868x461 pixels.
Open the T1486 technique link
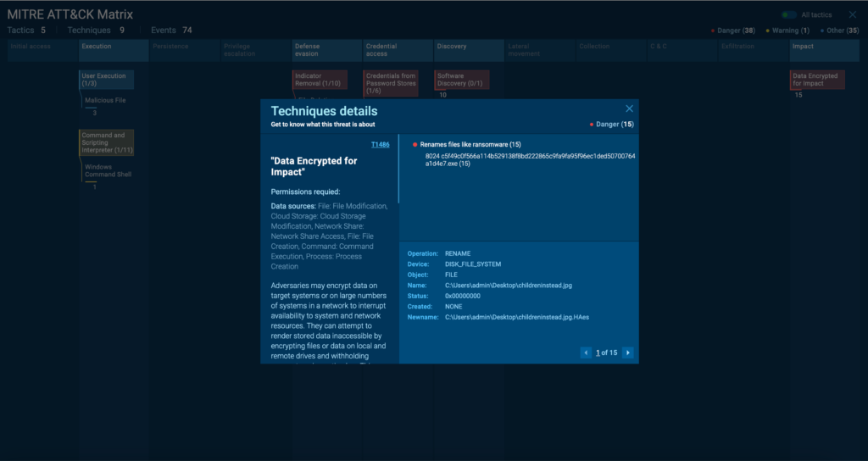tap(381, 145)
